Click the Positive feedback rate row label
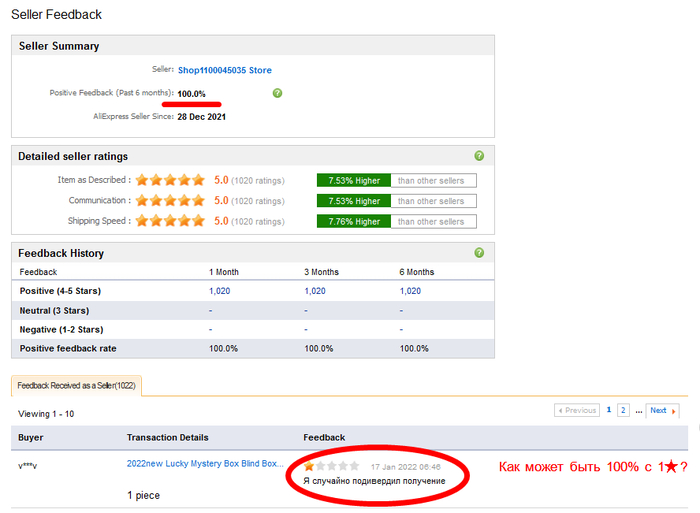This screenshot has width=700, height=513. pos(68,348)
